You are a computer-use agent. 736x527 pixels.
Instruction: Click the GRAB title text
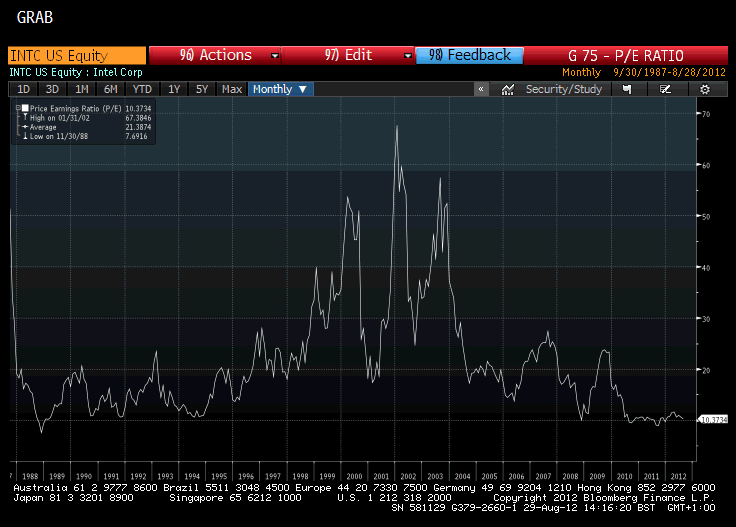pyautogui.click(x=35, y=17)
